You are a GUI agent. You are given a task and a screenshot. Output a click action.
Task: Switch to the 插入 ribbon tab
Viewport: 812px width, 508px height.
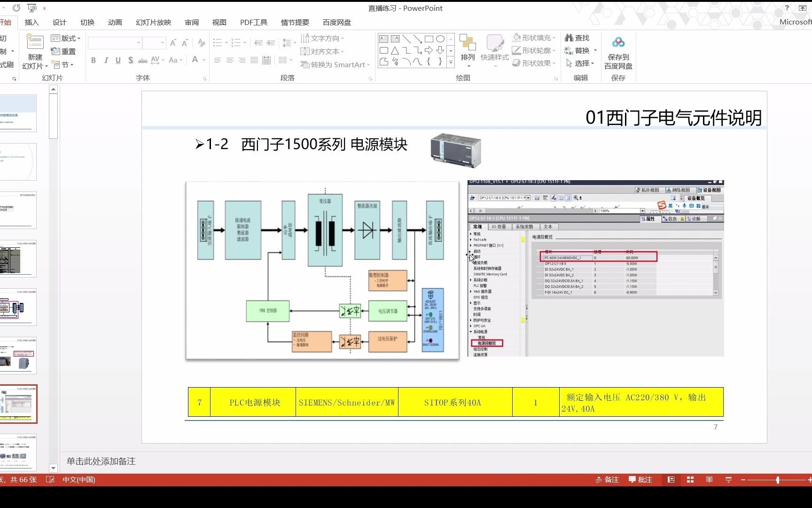click(x=31, y=22)
